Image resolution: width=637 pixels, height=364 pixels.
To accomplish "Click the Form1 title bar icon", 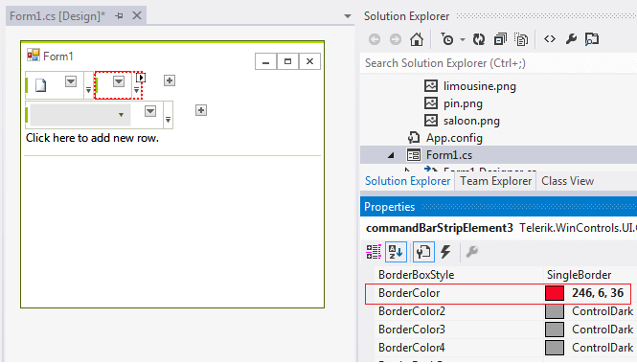I will 34,56.
